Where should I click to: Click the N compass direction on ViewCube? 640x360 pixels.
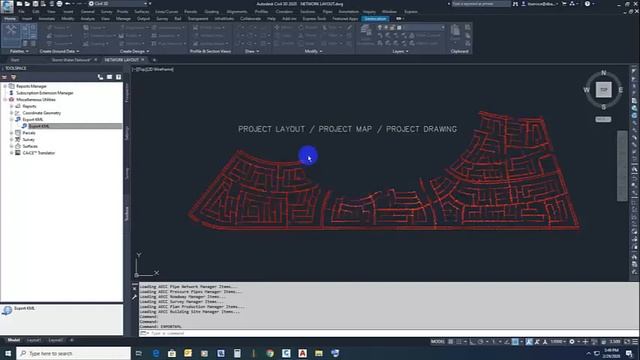click(604, 73)
